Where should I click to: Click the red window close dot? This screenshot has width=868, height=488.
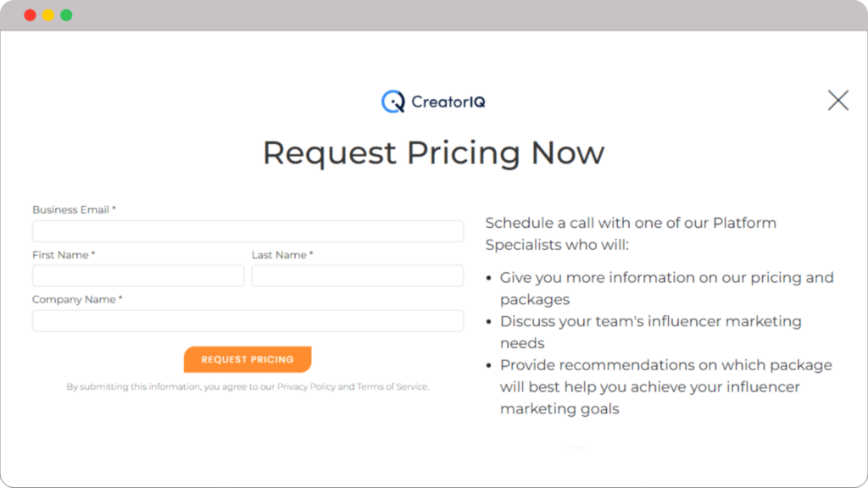click(30, 15)
